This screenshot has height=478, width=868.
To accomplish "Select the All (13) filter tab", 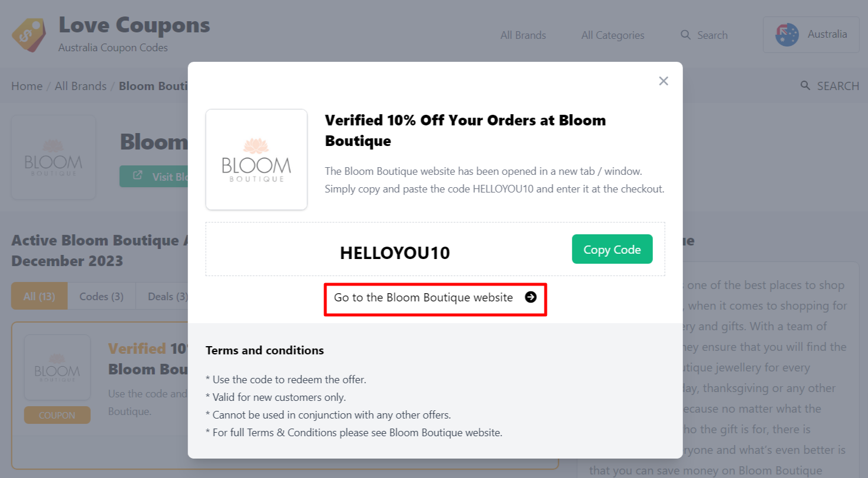I will click(39, 296).
